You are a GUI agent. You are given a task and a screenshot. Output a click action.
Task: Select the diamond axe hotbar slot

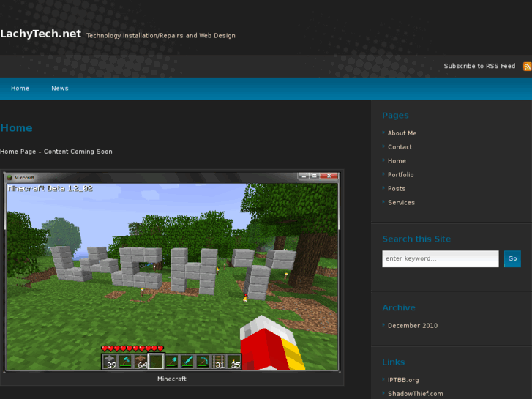(x=125, y=362)
